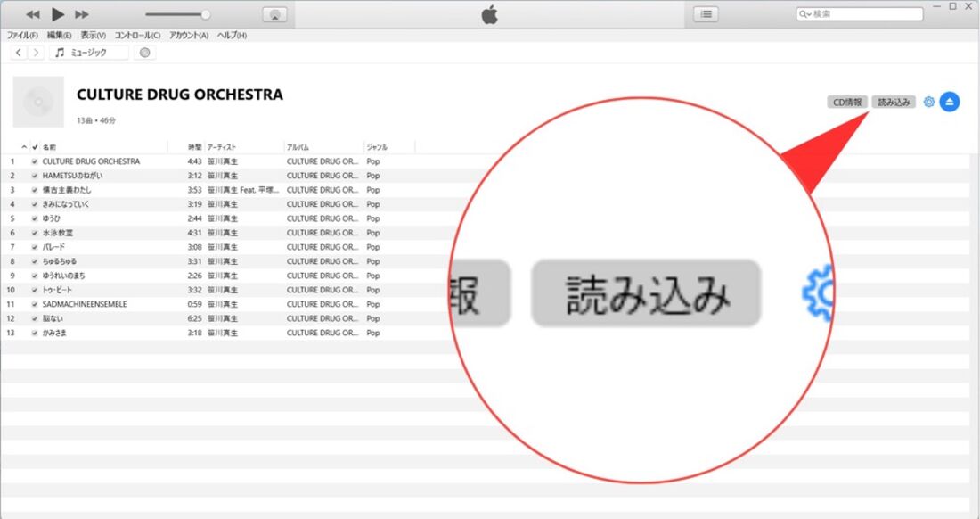Open the アカウント(A) menu
Image resolution: width=980 pixels, height=519 pixels.
(x=189, y=35)
